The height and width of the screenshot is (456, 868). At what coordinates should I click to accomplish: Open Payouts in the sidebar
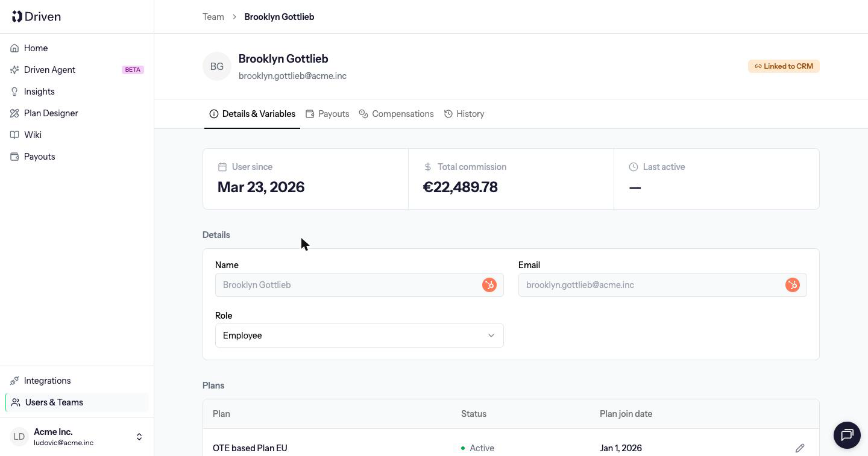click(77, 157)
